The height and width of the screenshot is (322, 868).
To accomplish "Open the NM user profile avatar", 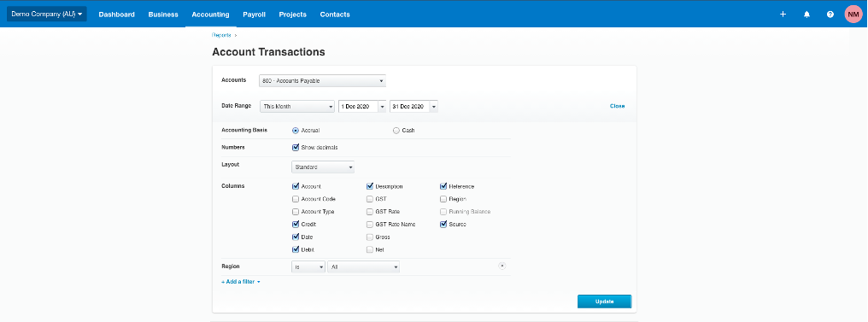I will pos(853,15).
